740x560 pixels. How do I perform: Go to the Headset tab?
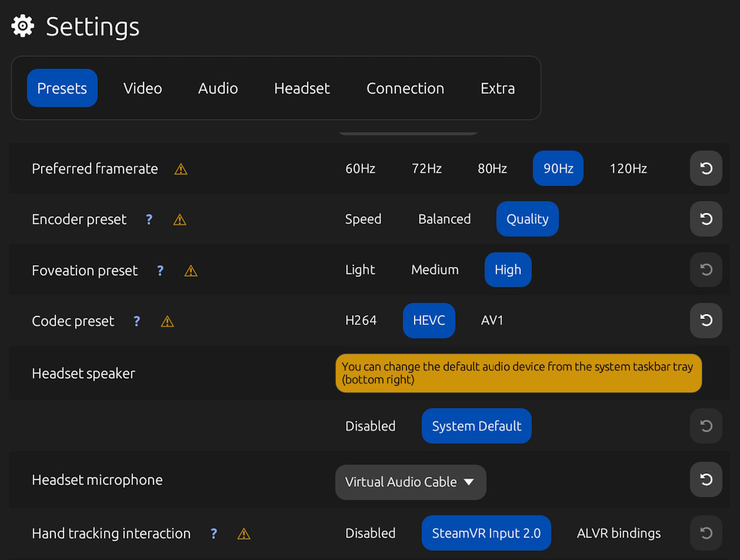[302, 88]
